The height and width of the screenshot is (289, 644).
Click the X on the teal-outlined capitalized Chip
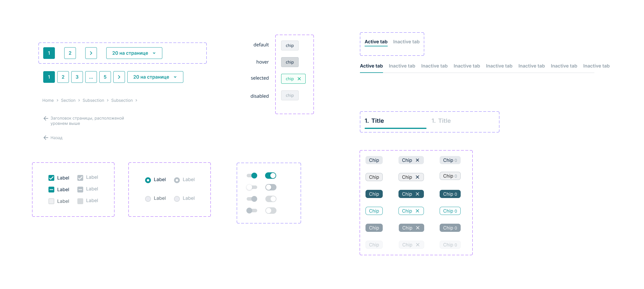pyautogui.click(x=417, y=211)
